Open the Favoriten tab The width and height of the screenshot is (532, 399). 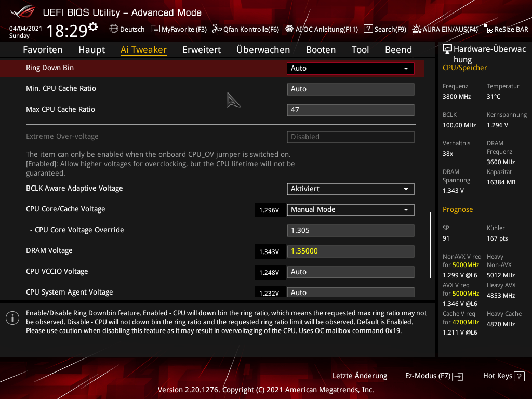[x=43, y=50]
